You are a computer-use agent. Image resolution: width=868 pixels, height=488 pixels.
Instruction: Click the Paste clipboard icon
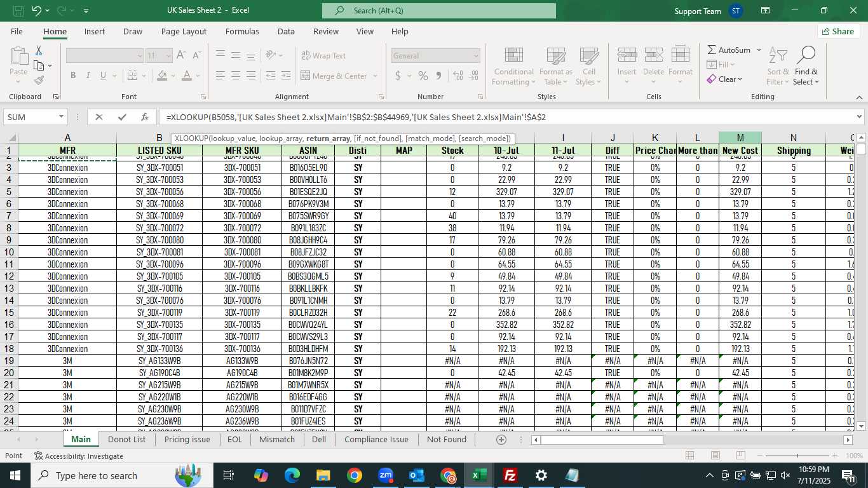(18, 56)
